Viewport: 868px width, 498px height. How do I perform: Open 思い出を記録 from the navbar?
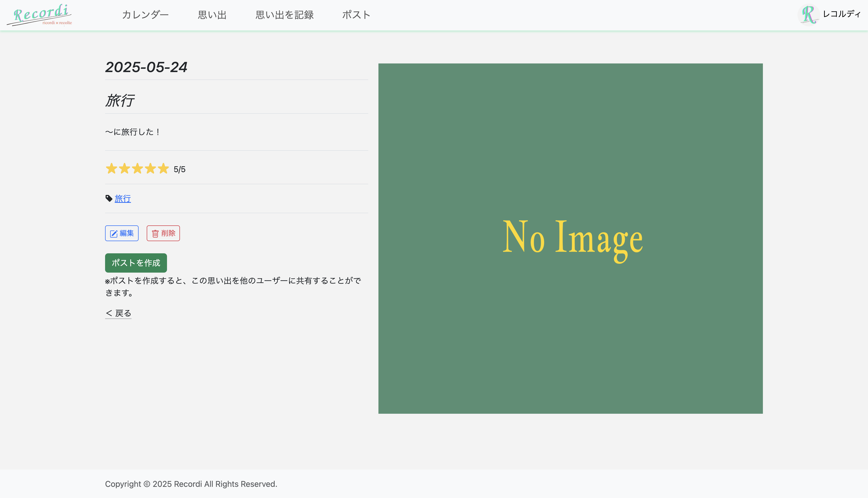point(285,15)
